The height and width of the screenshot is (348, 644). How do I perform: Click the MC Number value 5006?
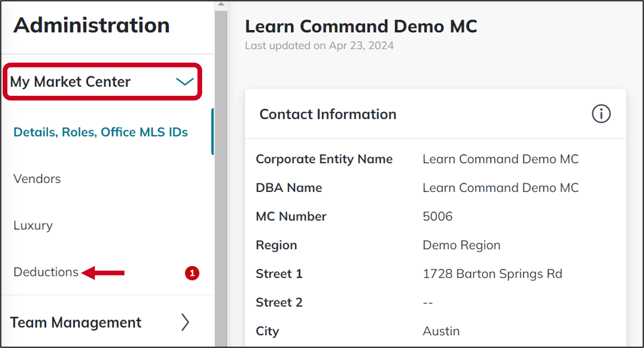click(x=437, y=216)
